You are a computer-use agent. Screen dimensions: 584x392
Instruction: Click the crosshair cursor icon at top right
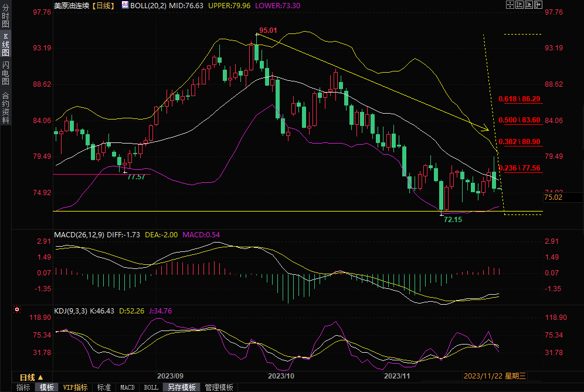coord(510,5)
